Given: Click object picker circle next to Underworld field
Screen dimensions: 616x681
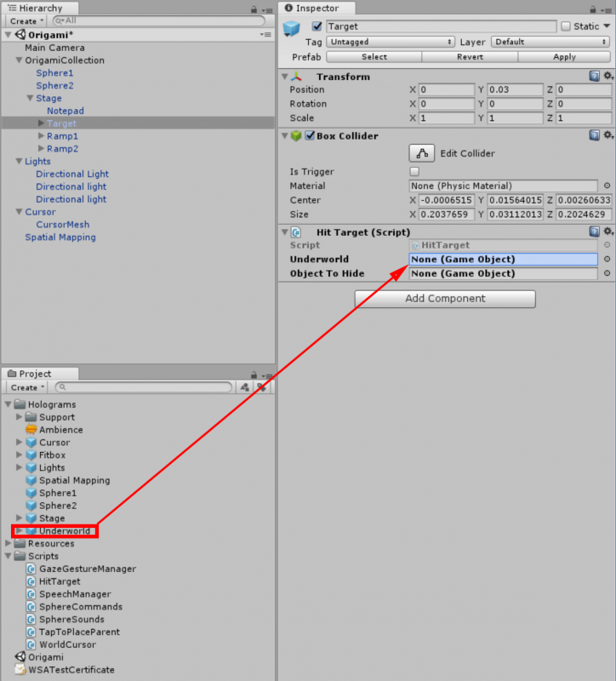Looking at the screenshot, I should pos(607,260).
